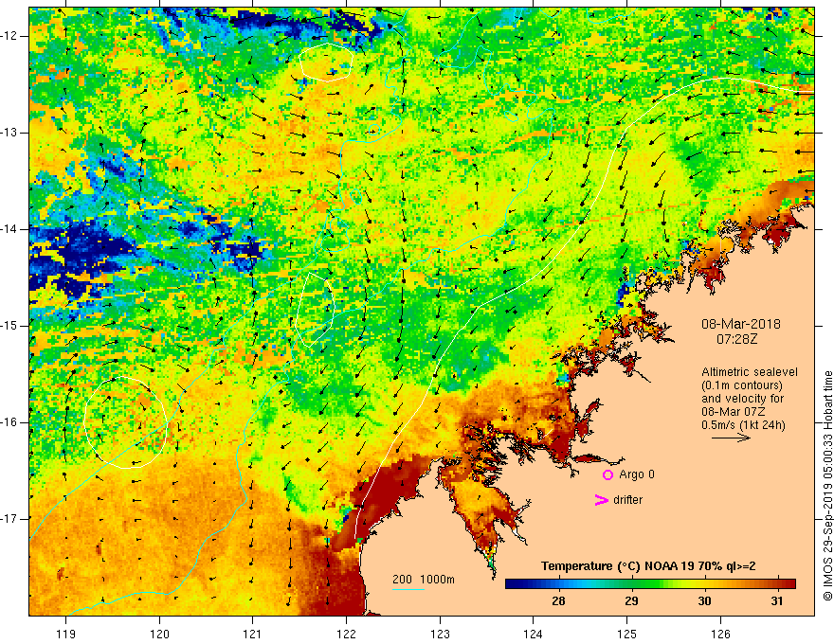Click the Altimetric sealevel label
The image size is (834, 644).
pos(750,372)
